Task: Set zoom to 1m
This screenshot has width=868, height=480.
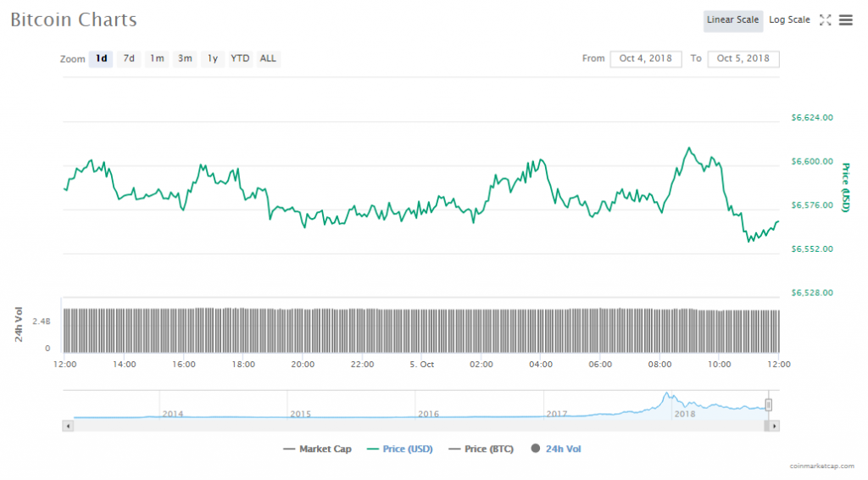Action: pyautogui.click(x=157, y=59)
